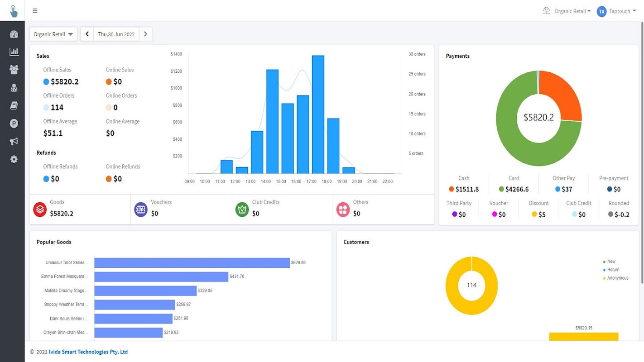Open the customers group icon in sidebar
Screen dimensions: 644x362
(x=14, y=70)
